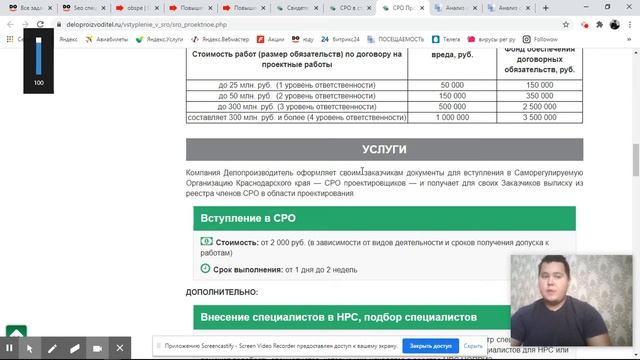Image resolution: width=640 pixels, height=360 pixels.
Task: Close the Screencastify drawing toolbar
Action: tap(120, 348)
